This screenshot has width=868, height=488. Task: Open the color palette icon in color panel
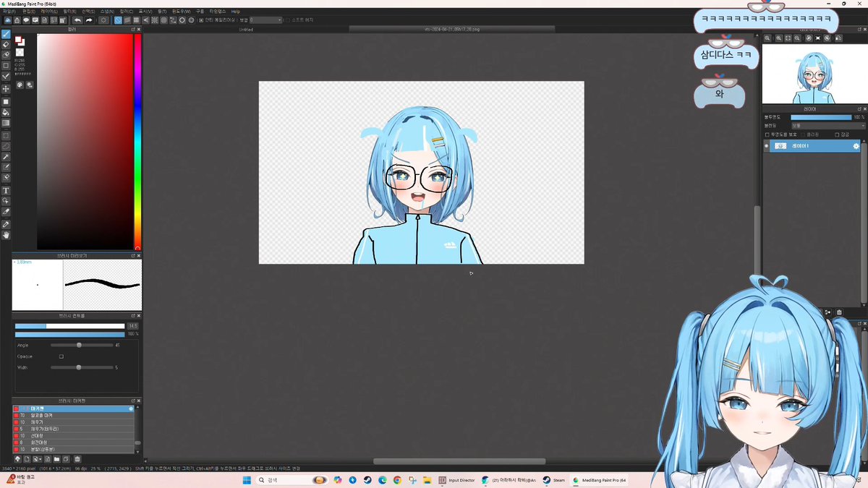20,85
